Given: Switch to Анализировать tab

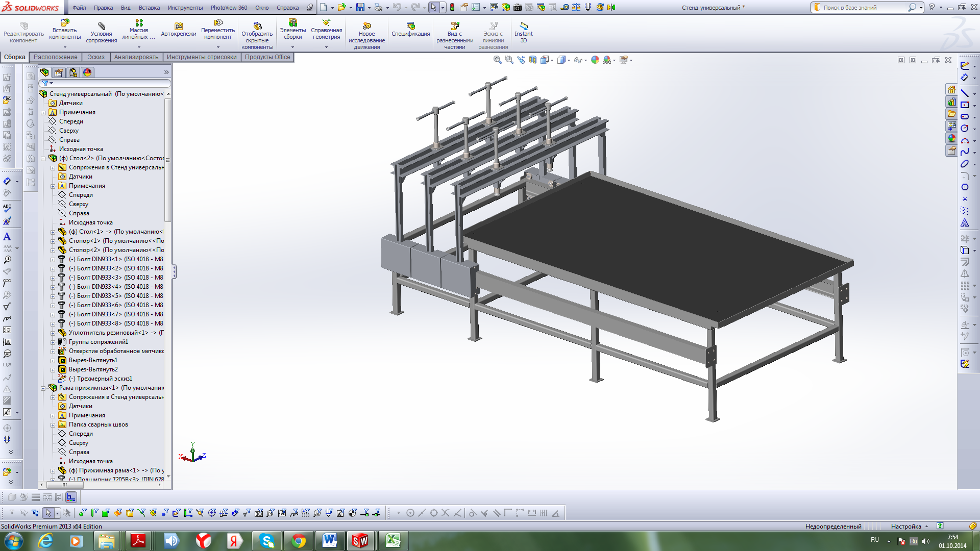Looking at the screenshot, I should pyautogui.click(x=136, y=57).
